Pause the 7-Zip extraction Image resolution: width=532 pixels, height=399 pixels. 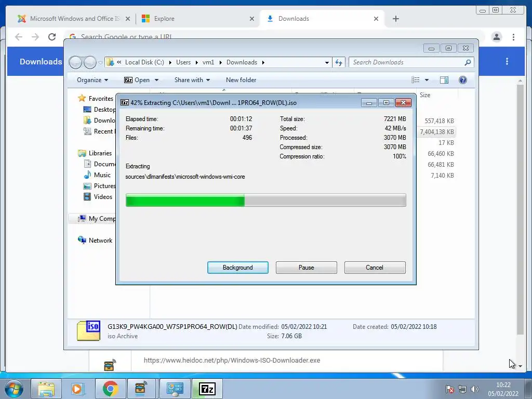(306, 268)
